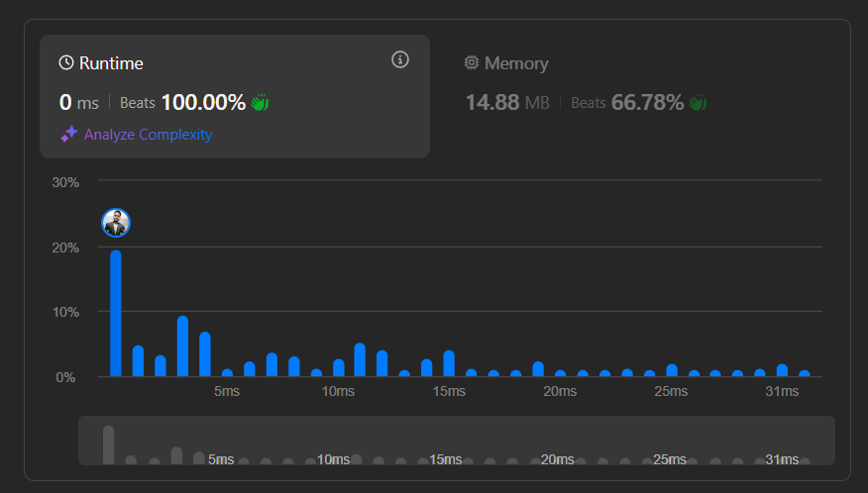Click the rightmost blue bar in the histogram
The width and height of the screenshot is (868, 493).
(x=805, y=373)
